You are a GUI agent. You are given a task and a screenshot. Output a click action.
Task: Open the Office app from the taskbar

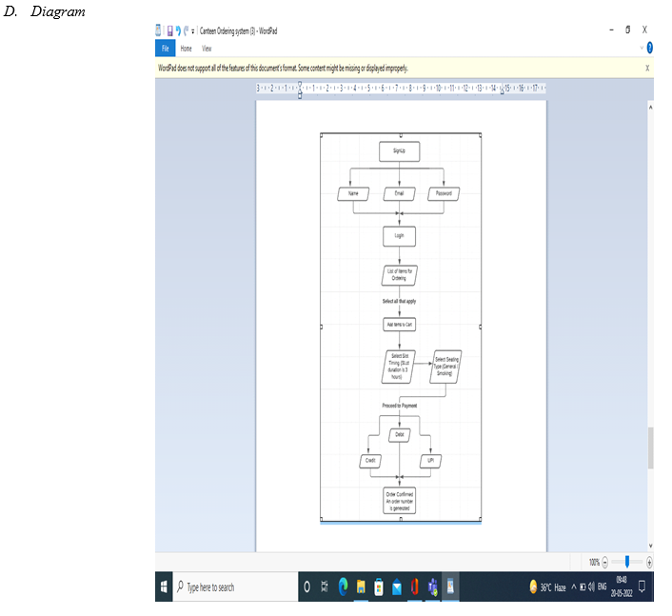pos(414,586)
